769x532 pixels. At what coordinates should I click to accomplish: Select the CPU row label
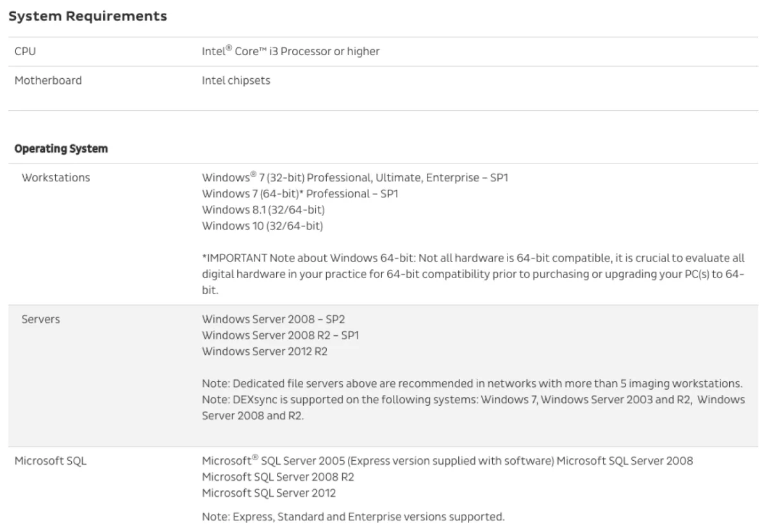25,51
